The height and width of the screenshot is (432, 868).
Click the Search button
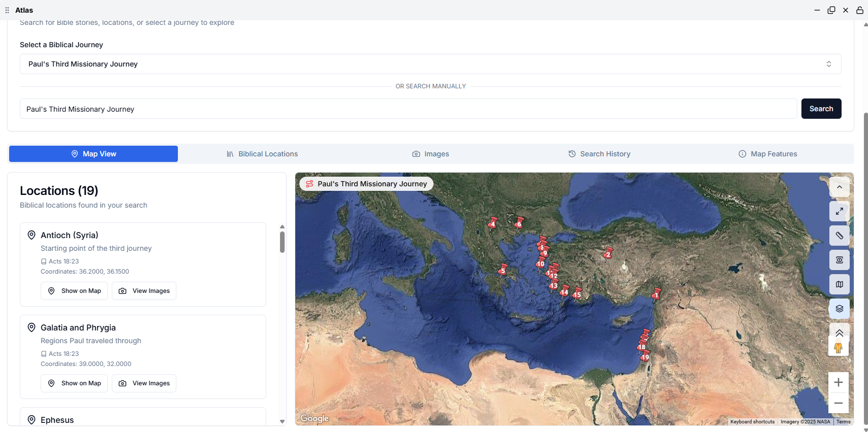click(x=821, y=109)
